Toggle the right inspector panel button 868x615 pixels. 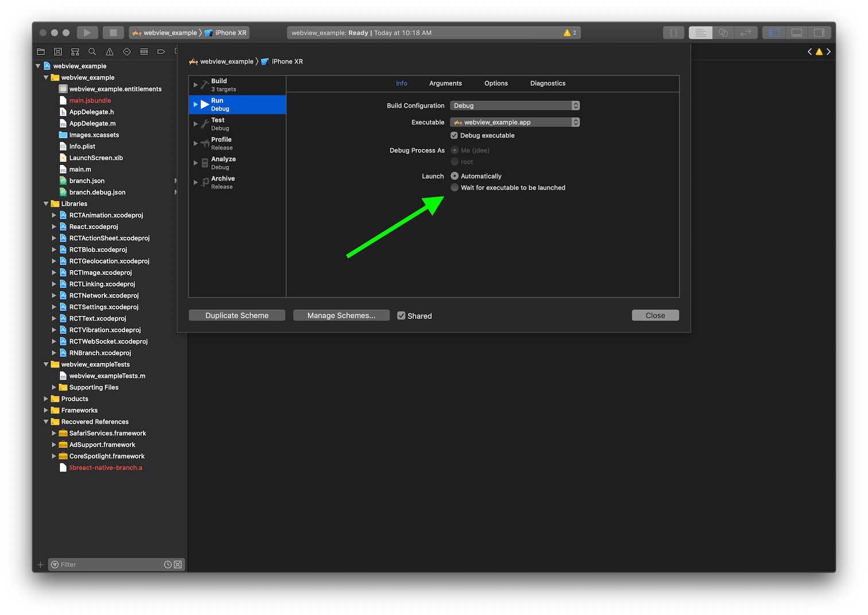819,33
